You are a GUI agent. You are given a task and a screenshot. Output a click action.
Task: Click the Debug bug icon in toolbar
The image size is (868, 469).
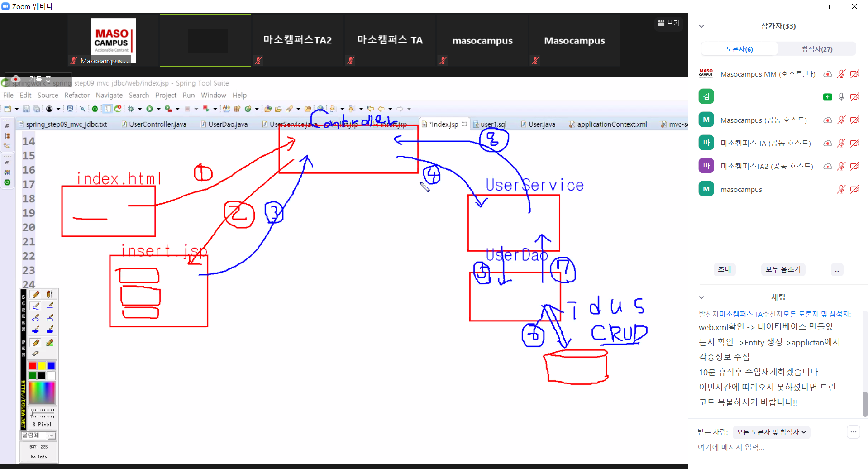pyautogui.click(x=131, y=109)
